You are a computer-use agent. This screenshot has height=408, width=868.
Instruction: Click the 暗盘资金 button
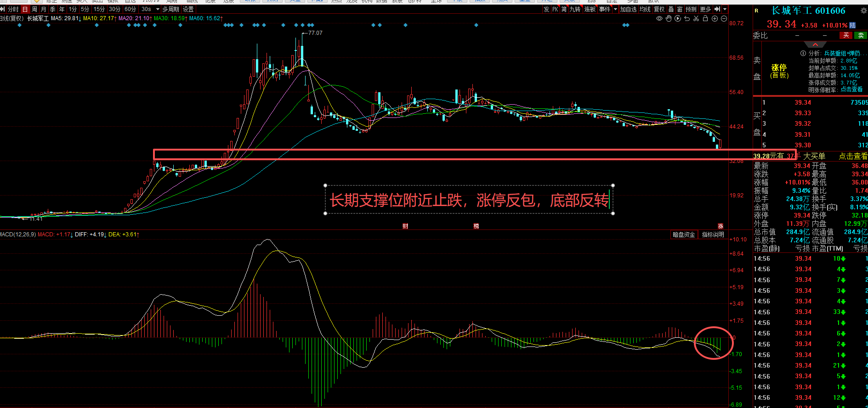pyautogui.click(x=684, y=235)
